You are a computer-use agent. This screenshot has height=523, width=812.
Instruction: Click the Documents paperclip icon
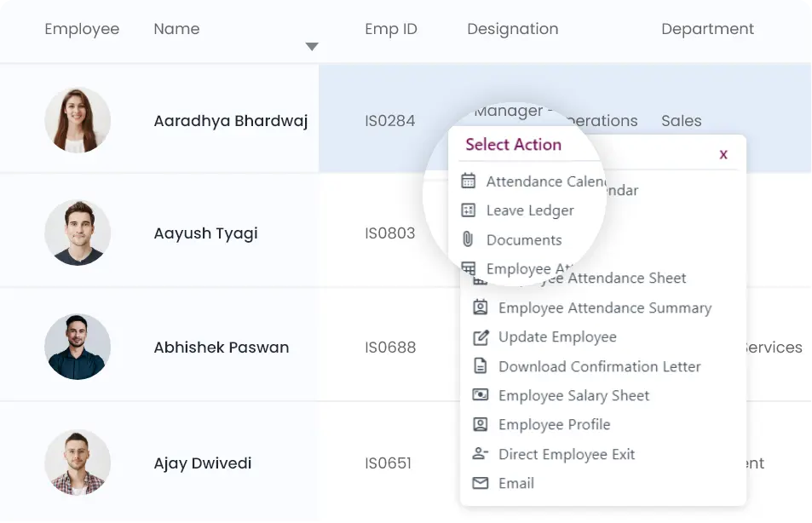468,239
